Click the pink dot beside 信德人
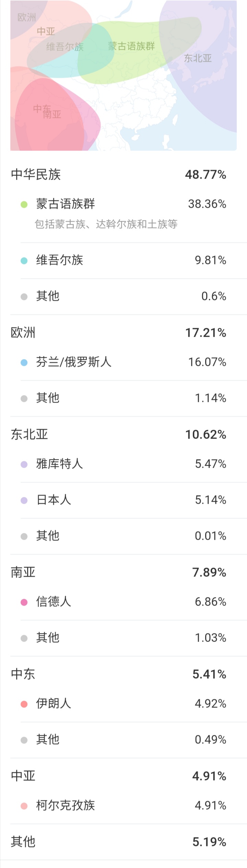 tap(24, 602)
